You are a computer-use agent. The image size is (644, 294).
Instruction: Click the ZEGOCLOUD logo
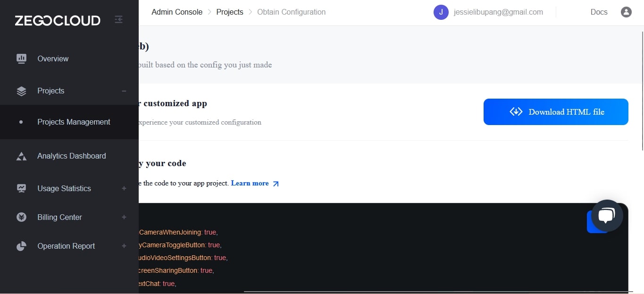(57, 20)
